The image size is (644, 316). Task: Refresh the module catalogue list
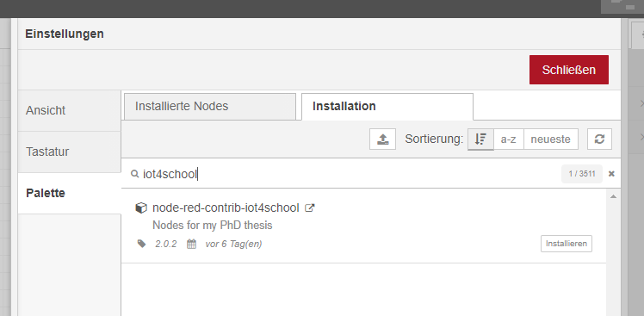click(599, 139)
